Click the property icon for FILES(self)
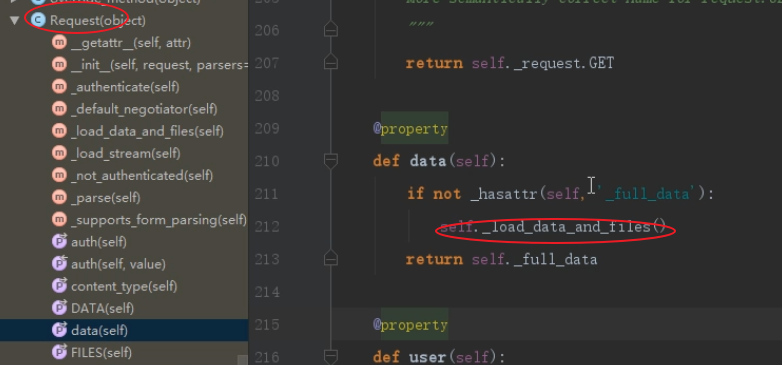Viewport: 782px width, 365px height. coord(59,353)
